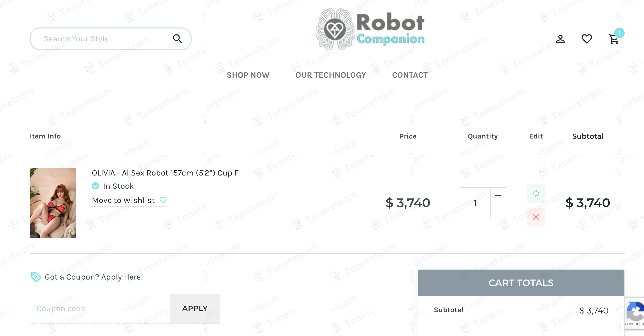
Task: Open the shopping cart icon
Action: coord(614,39)
